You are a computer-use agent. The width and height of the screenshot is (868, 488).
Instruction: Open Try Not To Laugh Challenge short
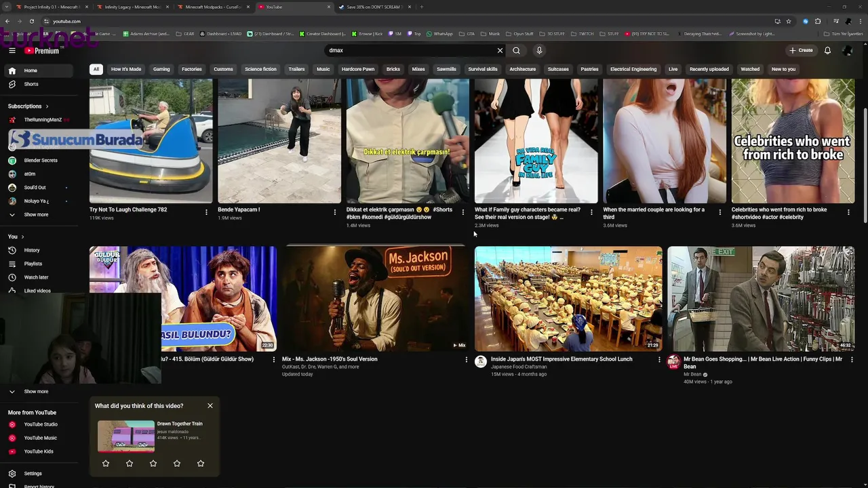[x=151, y=141]
